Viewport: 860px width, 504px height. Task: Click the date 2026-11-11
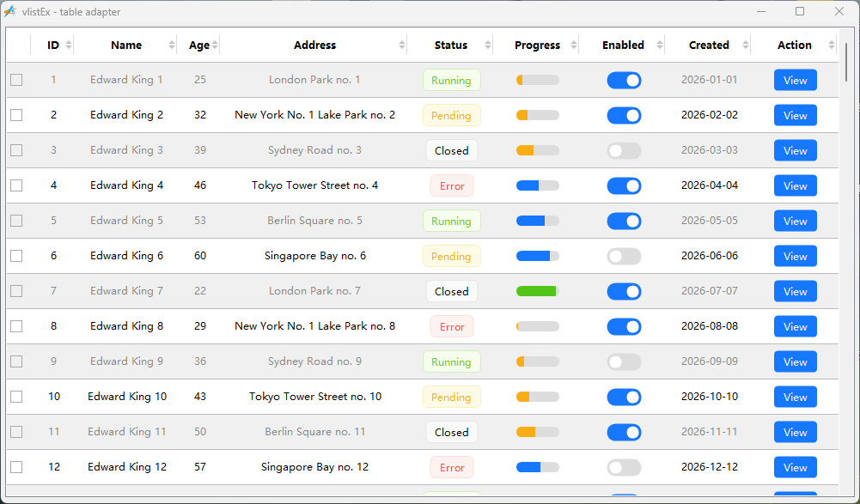point(709,432)
